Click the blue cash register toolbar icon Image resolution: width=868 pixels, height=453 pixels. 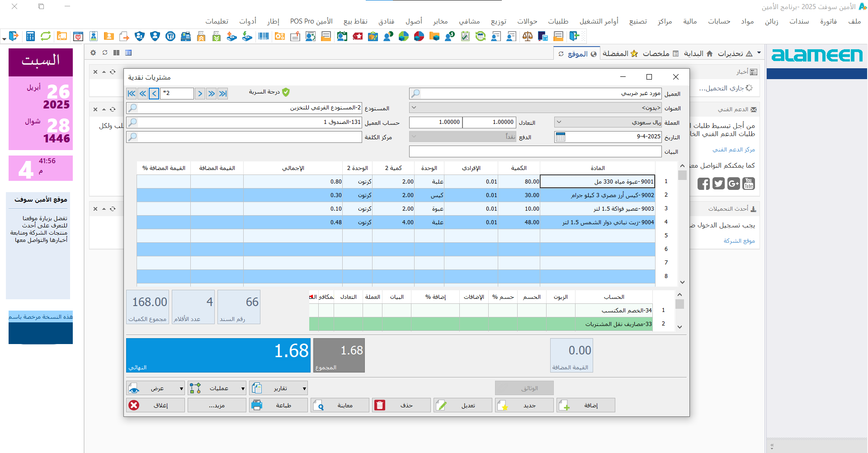[x=186, y=36]
